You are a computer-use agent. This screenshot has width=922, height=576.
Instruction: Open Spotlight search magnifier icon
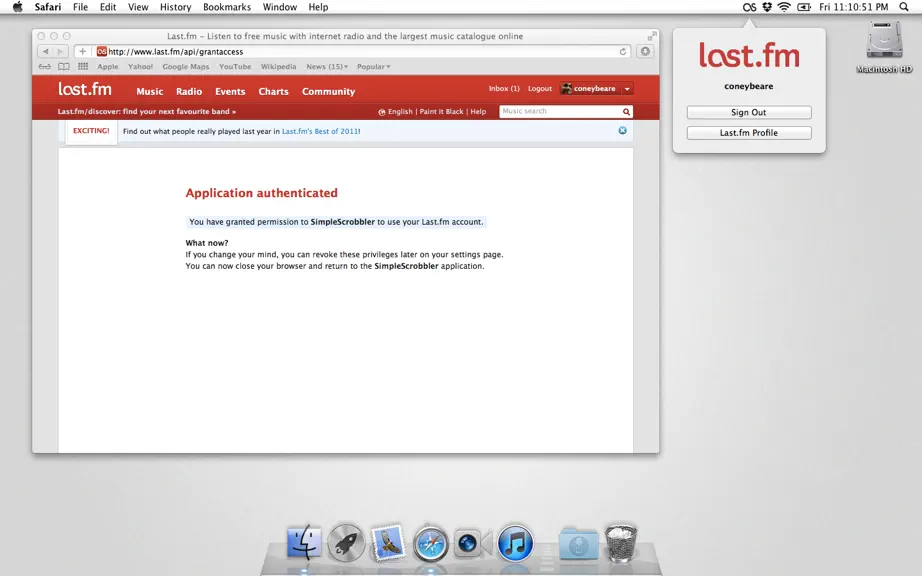click(904, 7)
